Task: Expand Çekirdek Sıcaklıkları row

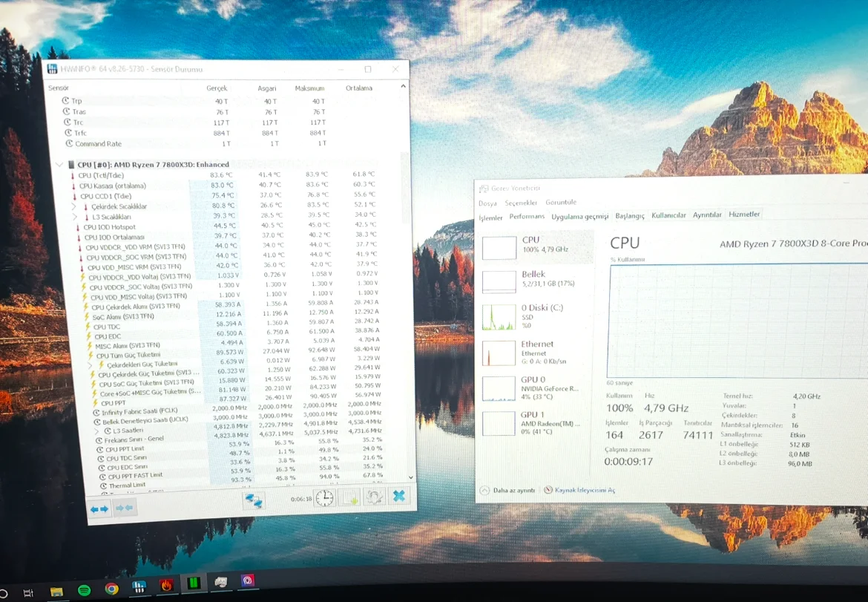Action: [x=74, y=206]
